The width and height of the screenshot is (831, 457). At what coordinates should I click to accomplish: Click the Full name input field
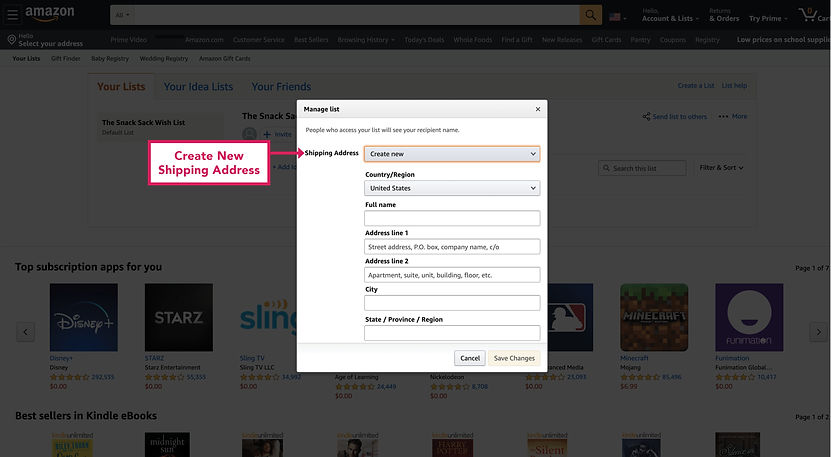tap(452, 218)
